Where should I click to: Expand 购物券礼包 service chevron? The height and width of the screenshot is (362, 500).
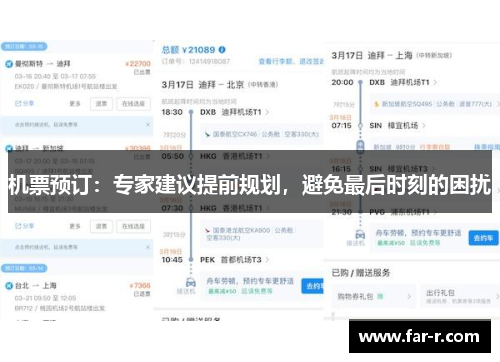[409, 296]
